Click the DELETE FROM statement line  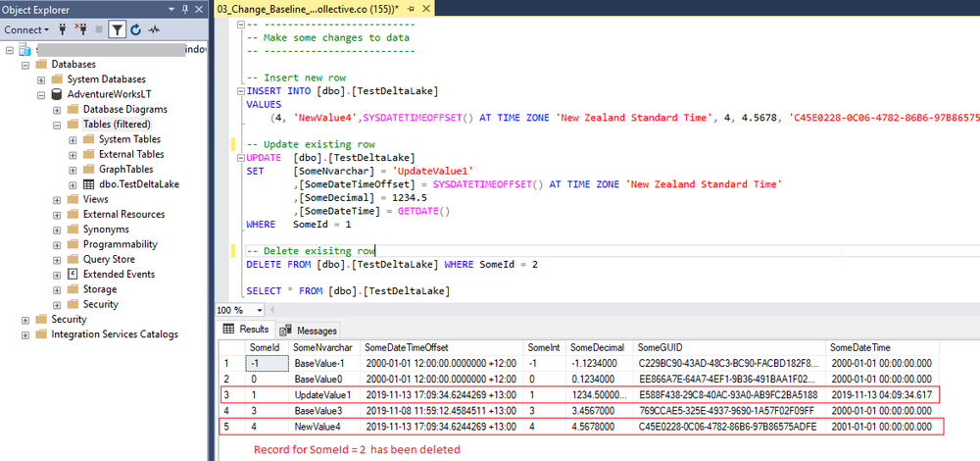(x=392, y=265)
